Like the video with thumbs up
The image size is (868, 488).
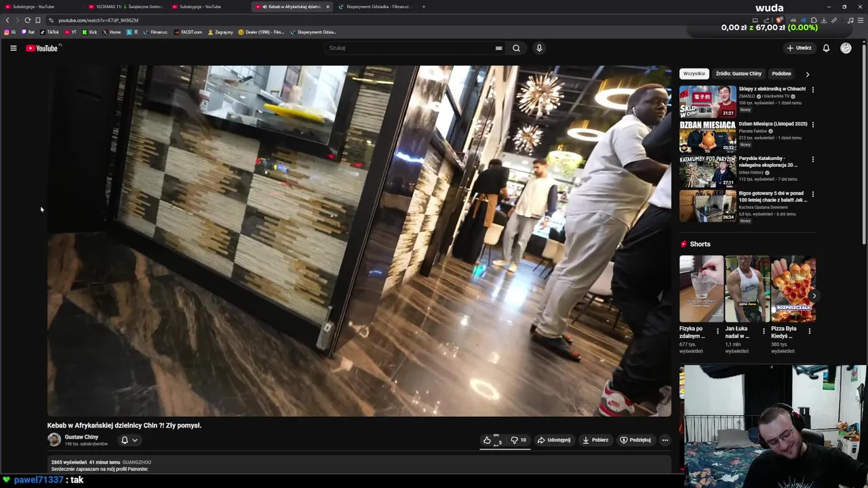click(492, 440)
